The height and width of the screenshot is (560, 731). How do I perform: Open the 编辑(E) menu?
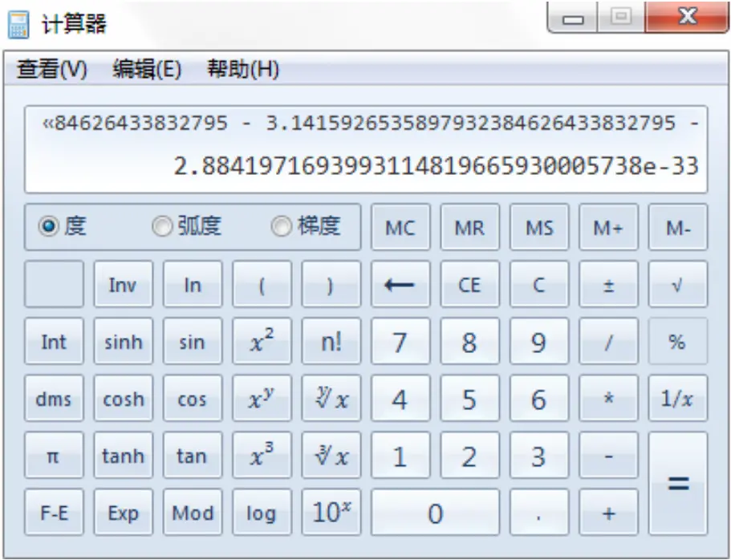tap(147, 70)
